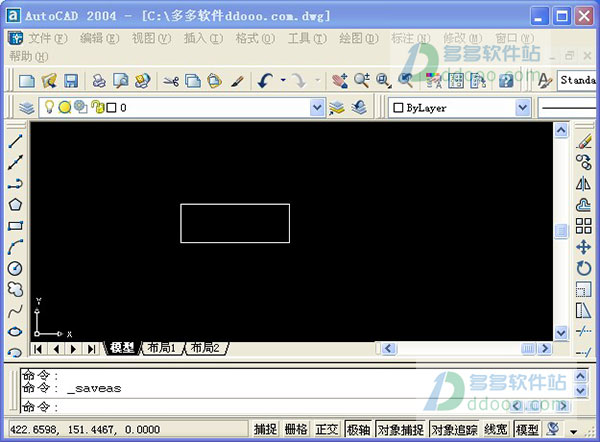Activate the Rotate tool
The image size is (600, 442).
click(x=584, y=268)
